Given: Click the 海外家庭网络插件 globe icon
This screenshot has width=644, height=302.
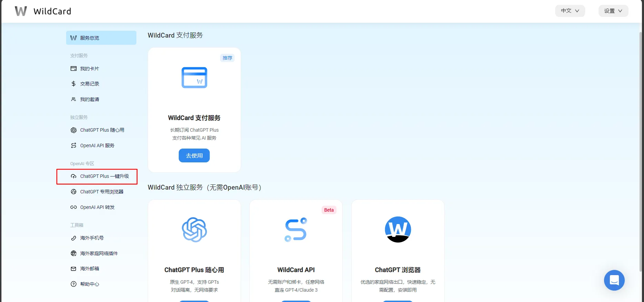Looking at the screenshot, I should 73,253.
